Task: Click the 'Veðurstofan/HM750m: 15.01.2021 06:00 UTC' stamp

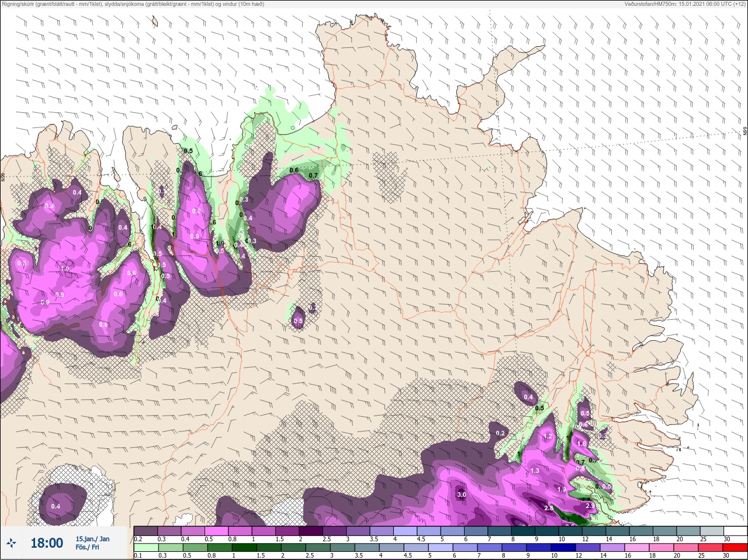Action: pos(685,4)
